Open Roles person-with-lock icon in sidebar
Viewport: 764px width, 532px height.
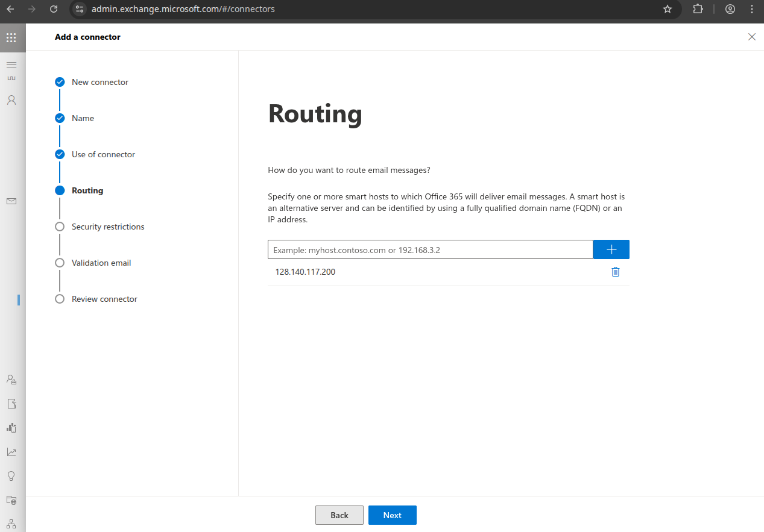click(11, 380)
